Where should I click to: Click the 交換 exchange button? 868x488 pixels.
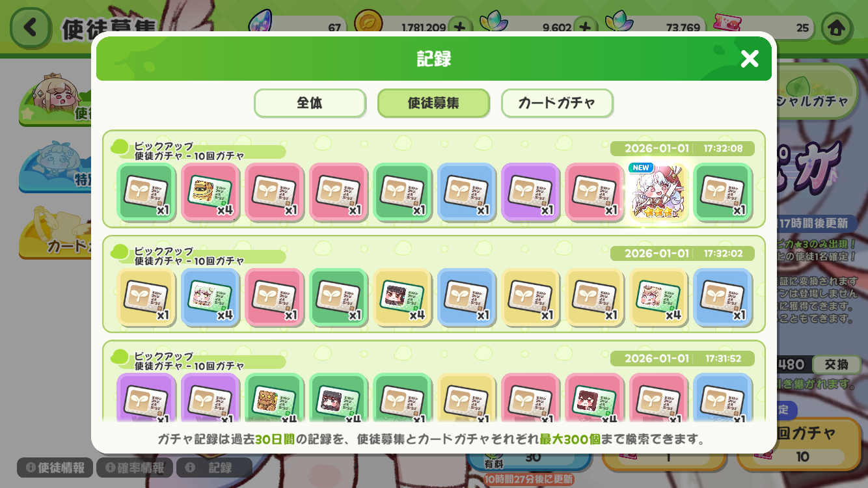836,364
